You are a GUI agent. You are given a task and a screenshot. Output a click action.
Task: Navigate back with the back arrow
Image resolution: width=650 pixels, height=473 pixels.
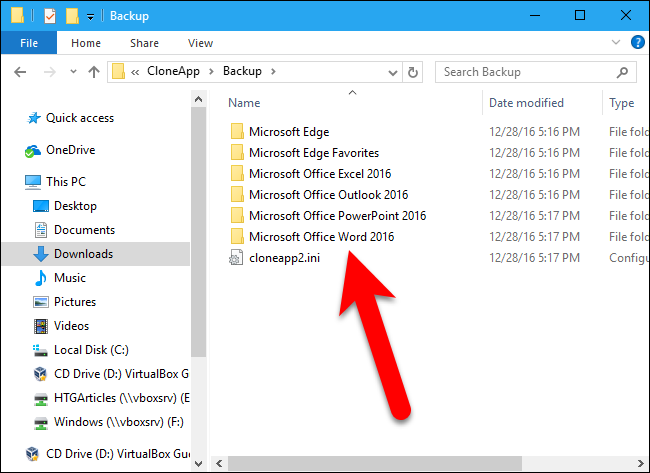point(22,72)
